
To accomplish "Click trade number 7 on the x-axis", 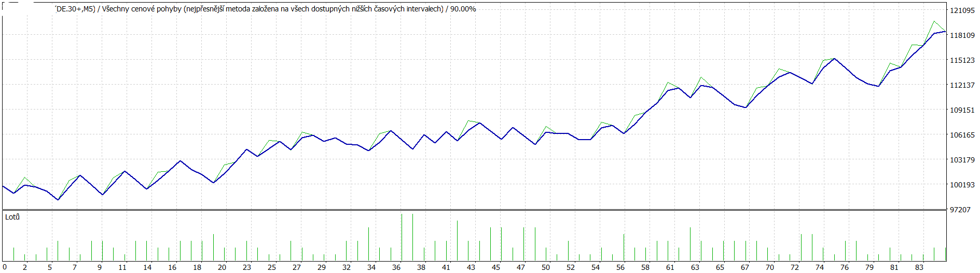I will [x=75, y=267].
